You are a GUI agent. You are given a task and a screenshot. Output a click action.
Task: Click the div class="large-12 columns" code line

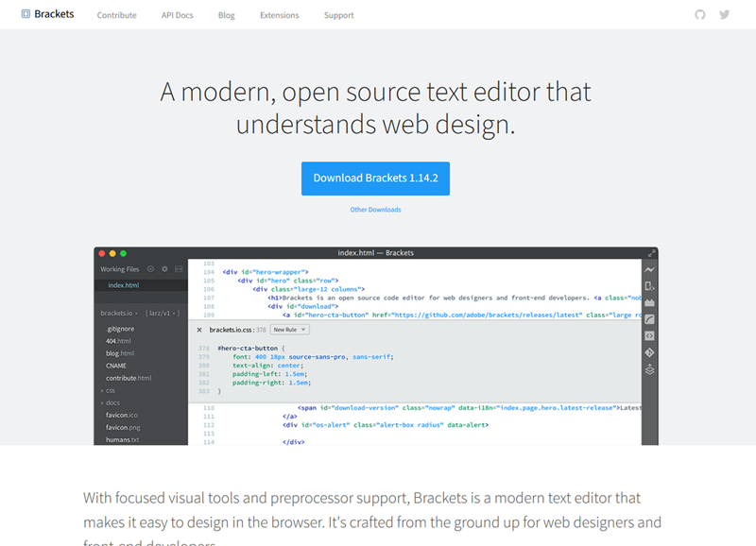pyautogui.click(x=308, y=289)
